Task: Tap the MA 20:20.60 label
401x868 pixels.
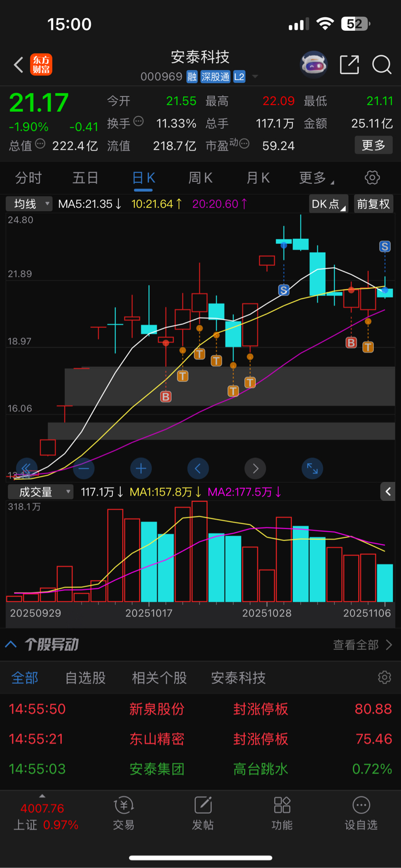Action: [x=220, y=204]
